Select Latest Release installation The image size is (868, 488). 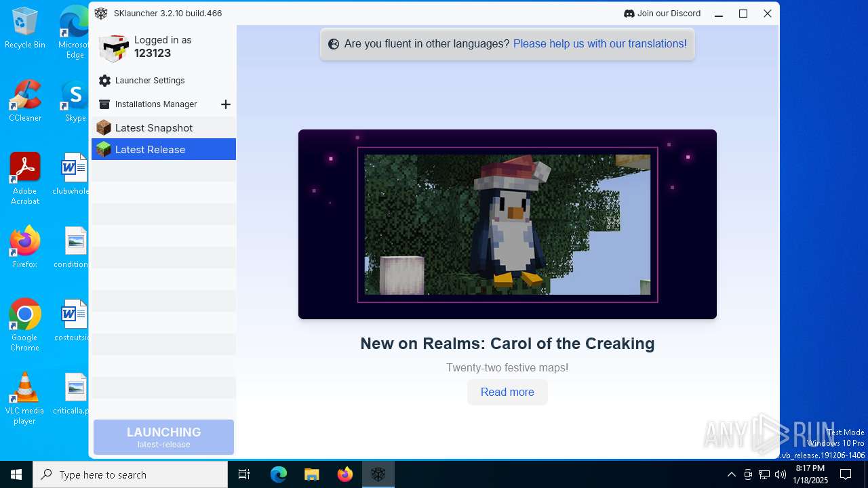click(163, 149)
